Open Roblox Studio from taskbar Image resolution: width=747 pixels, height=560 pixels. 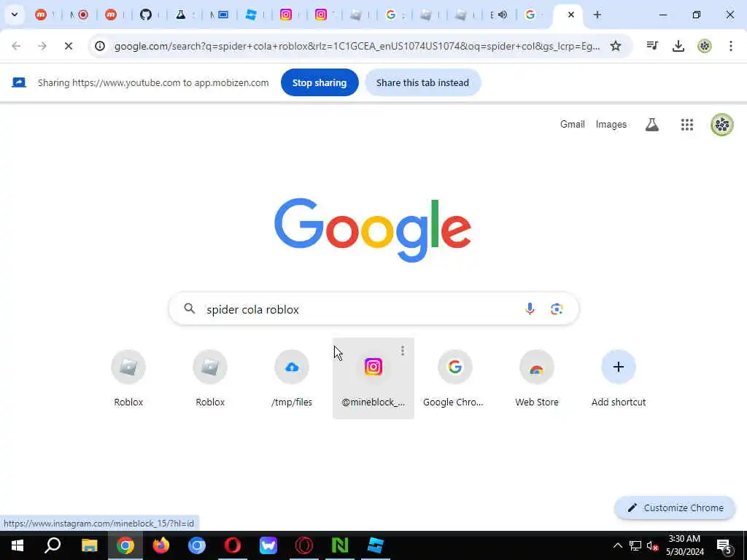(x=376, y=545)
